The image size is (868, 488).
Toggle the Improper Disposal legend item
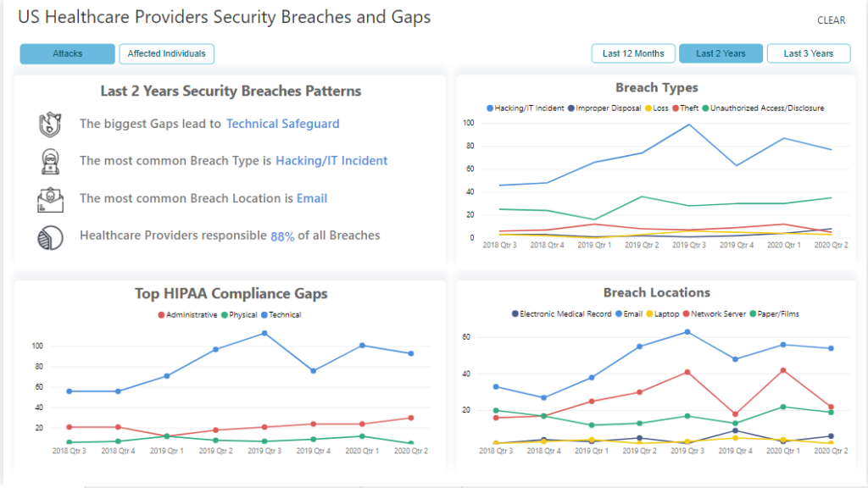(604, 108)
